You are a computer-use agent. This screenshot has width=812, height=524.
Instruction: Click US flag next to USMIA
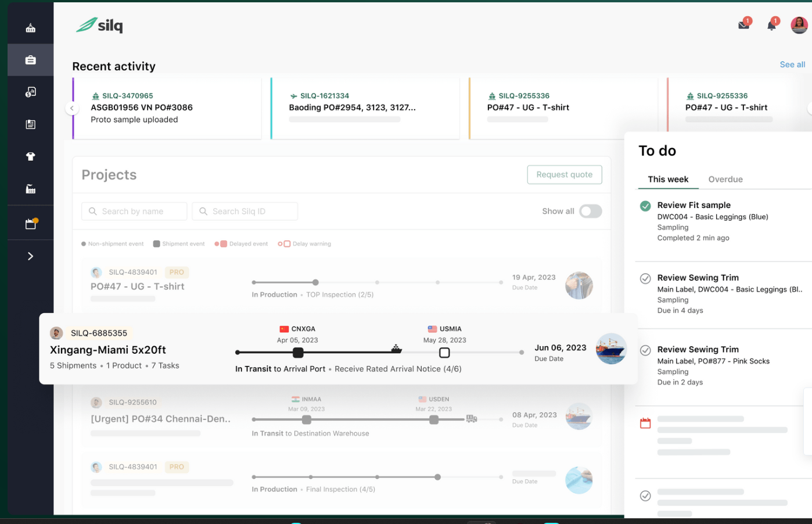point(432,329)
